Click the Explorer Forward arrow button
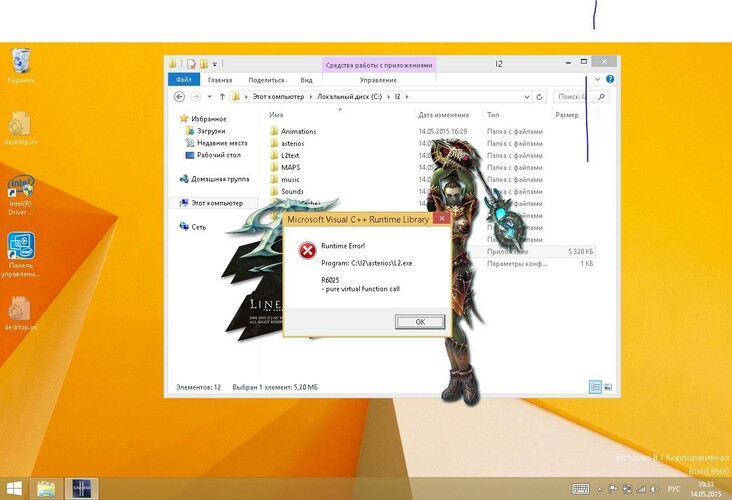732x500 pixels. [x=196, y=97]
